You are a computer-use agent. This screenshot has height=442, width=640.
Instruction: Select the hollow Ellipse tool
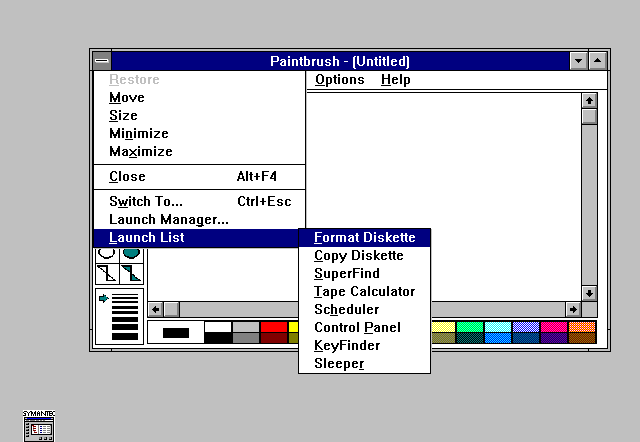107,255
